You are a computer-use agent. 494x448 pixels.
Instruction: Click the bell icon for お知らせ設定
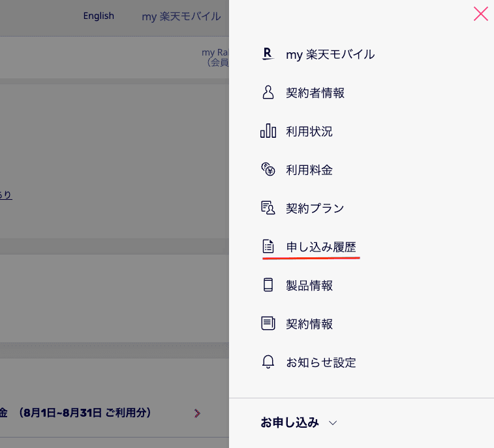click(x=268, y=362)
